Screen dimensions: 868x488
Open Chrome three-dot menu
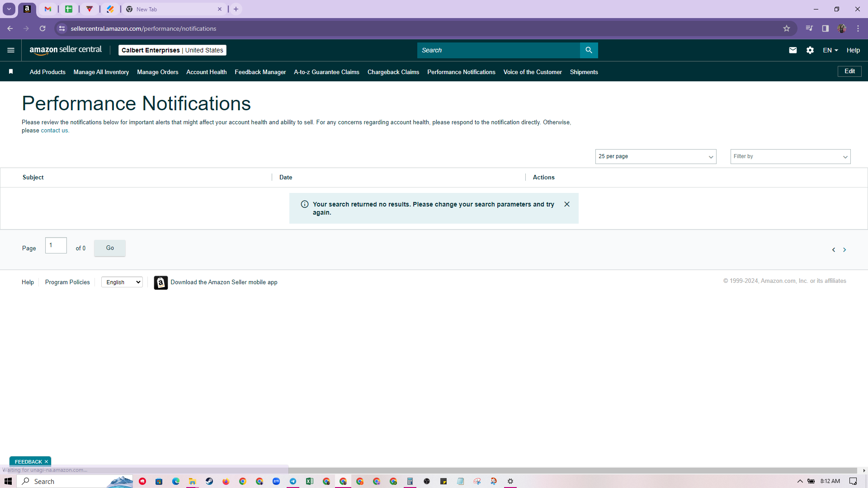(x=858, y=28)
